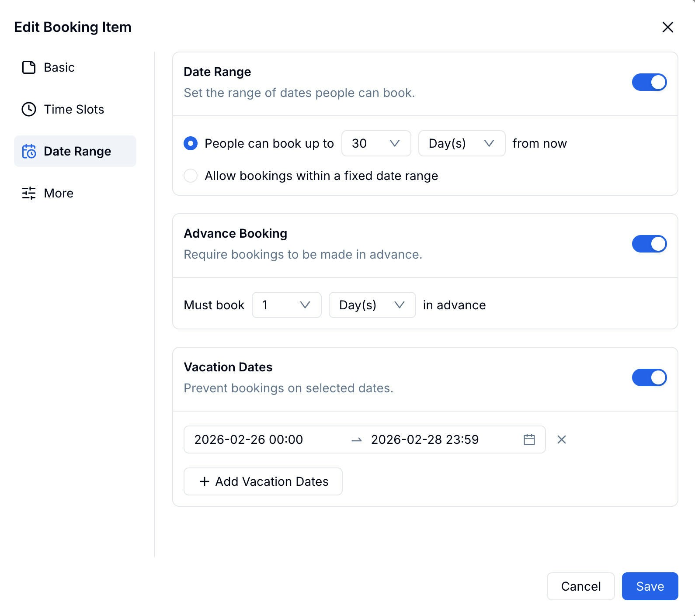Viewport: 695px width, 616px height.
Task: Open the 30 booking limit dropdown
Action: pos(376,143)
